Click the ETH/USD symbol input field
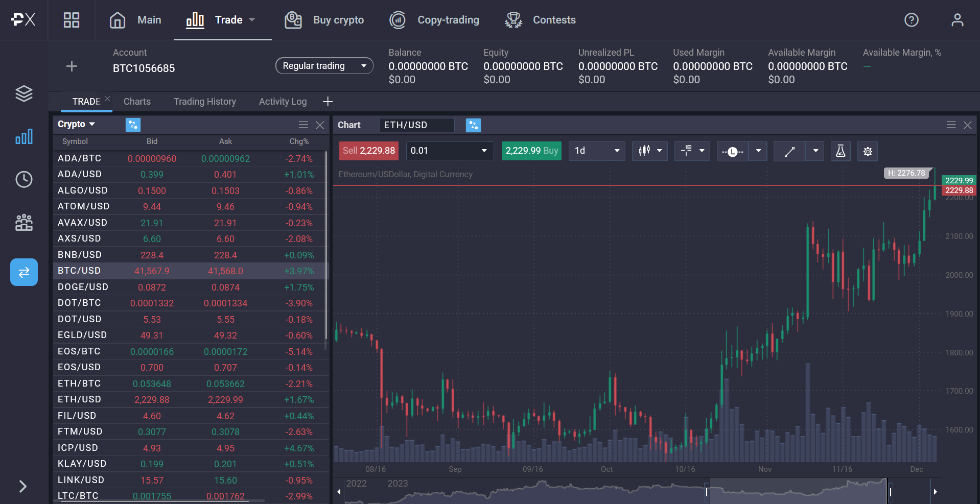The image size is (980, 504). coord(417,125)
